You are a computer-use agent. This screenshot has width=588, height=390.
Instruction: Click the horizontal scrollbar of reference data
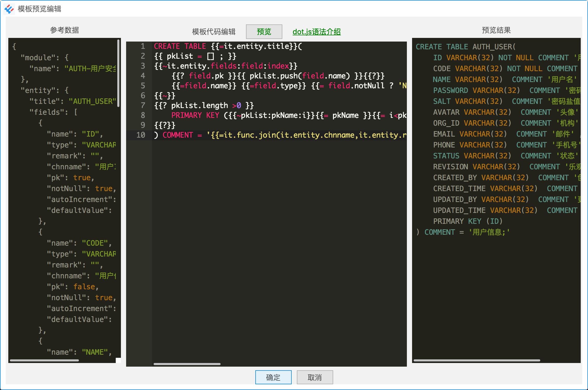point(44,360)
